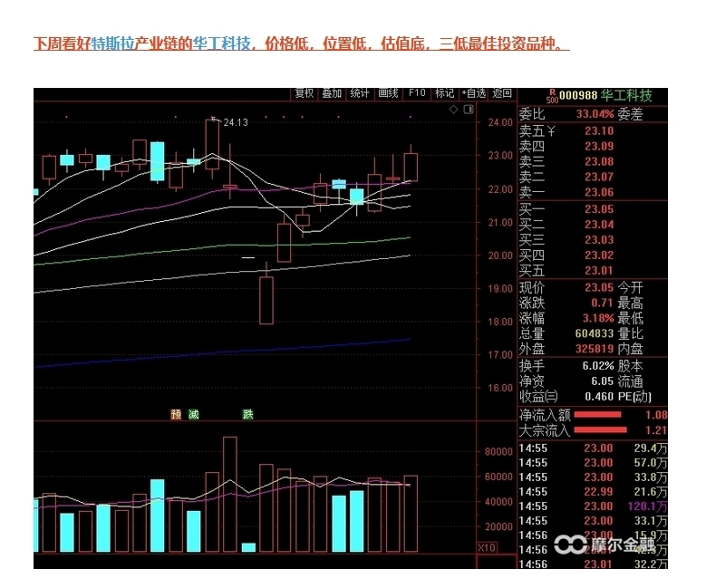The width and height of the screenshot is (706, 588).
Task: Click the tallest volume bar
Action: pyautogui.click(x=229, y=495)
